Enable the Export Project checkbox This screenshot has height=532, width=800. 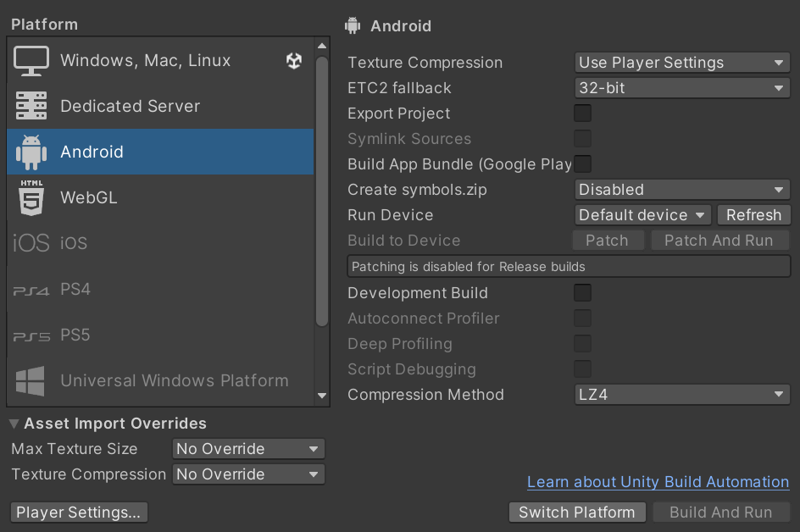pos(582,114)
